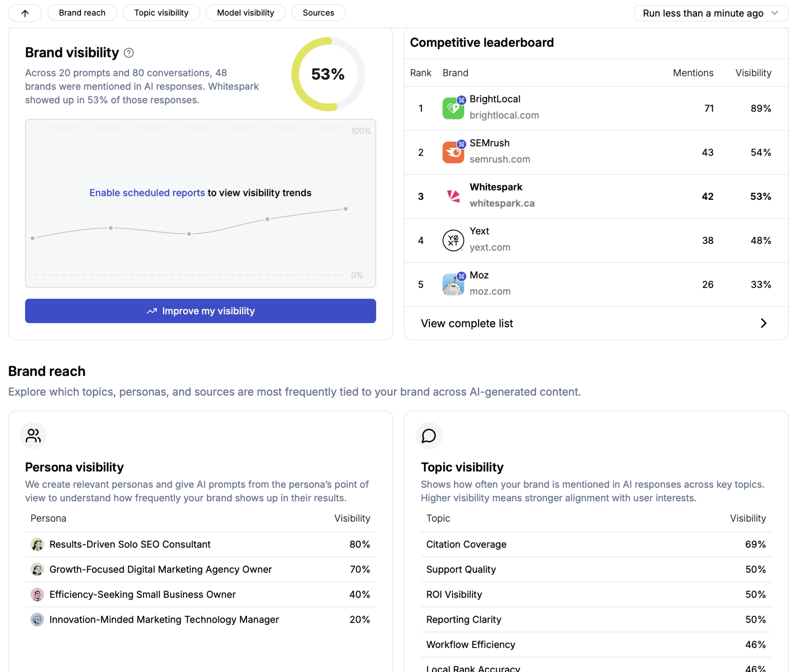797x672 pixels.
Task: Click the trend arrow icon in Improve button
Action: [152, 311]
